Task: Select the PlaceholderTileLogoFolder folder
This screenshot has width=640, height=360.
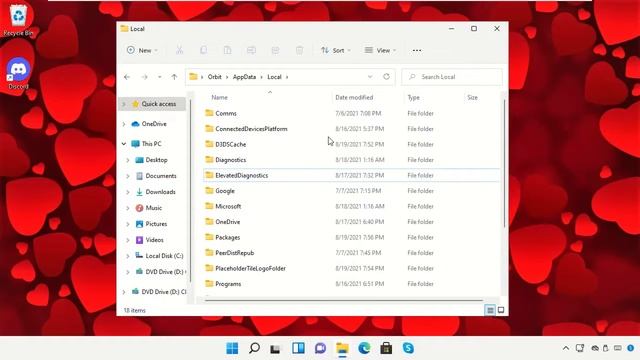Action: tap(351, 269)
